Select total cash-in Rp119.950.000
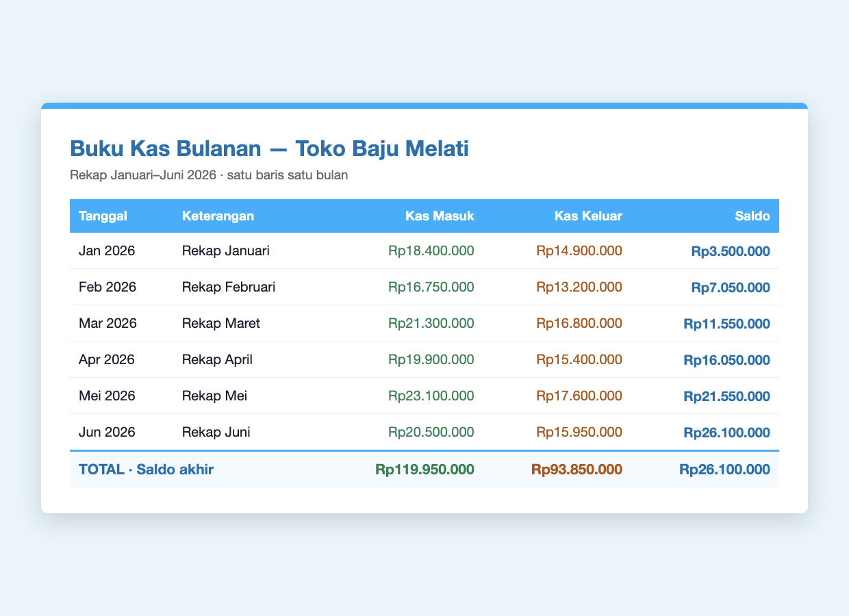Viewport: 849px width, 616px height. 424,470
